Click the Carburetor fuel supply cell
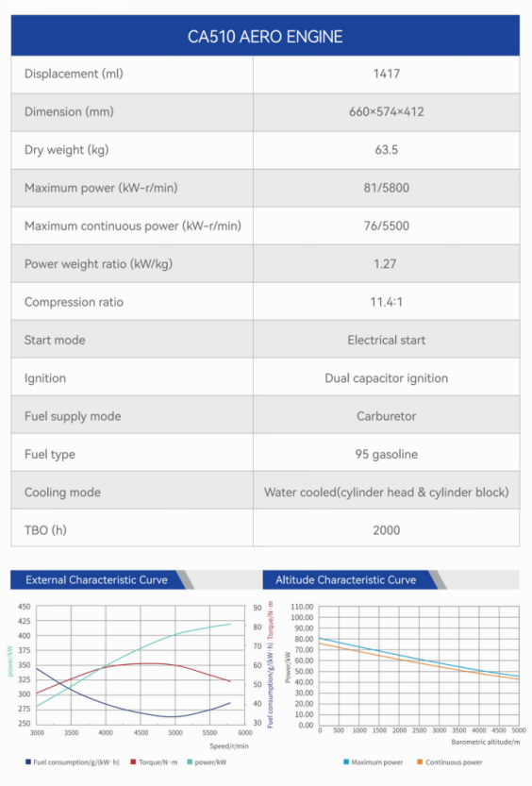Screen dimensions: 532x786 pos(386,416)
